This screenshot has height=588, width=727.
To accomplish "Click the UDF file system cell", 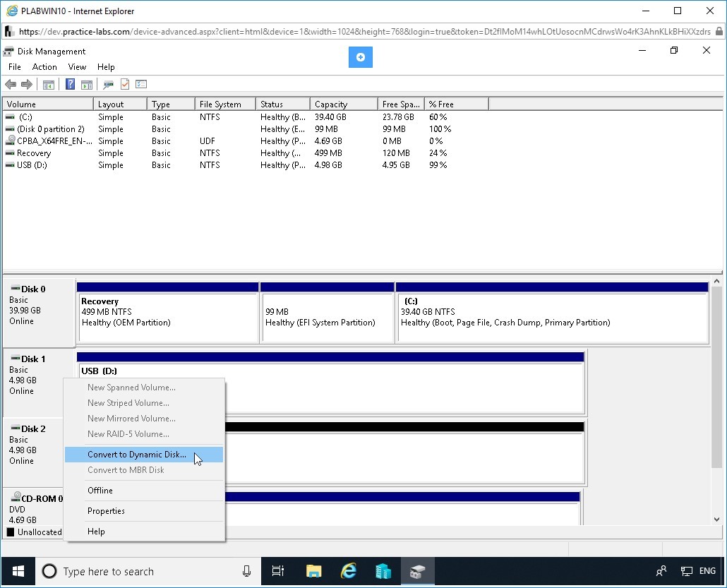I will (208, 141).
